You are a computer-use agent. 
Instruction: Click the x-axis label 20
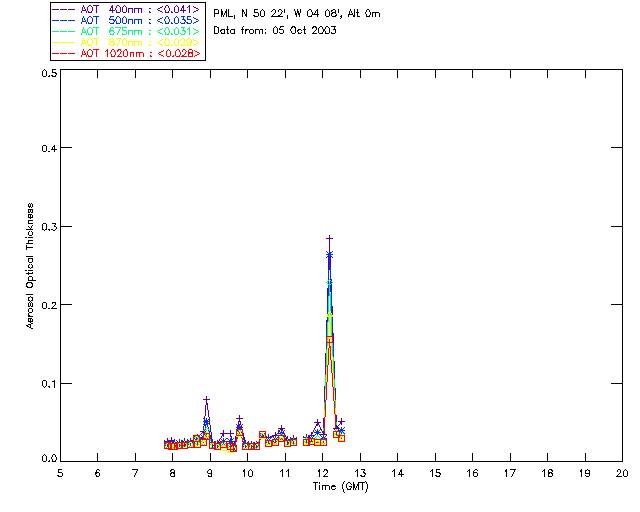pyautogui.click(x=622, y=473)
